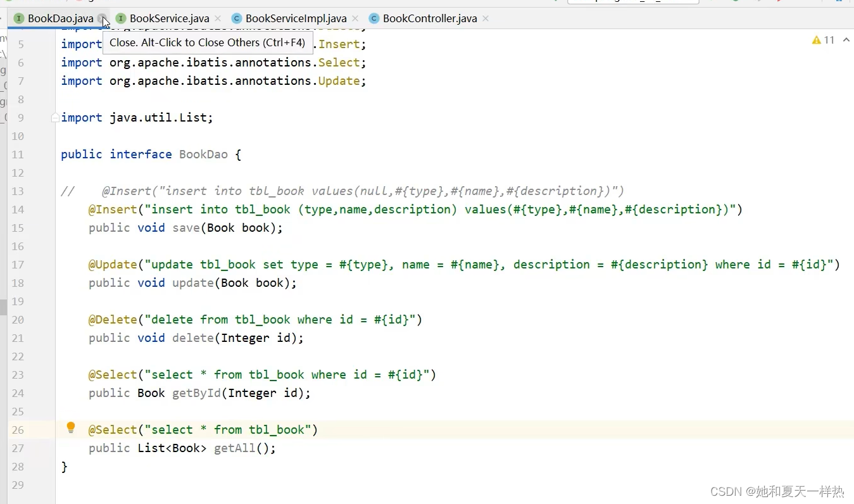This screenshot has height=504, width=854.
Task: Click the List<Book> return type
Action: coord(172,448)
